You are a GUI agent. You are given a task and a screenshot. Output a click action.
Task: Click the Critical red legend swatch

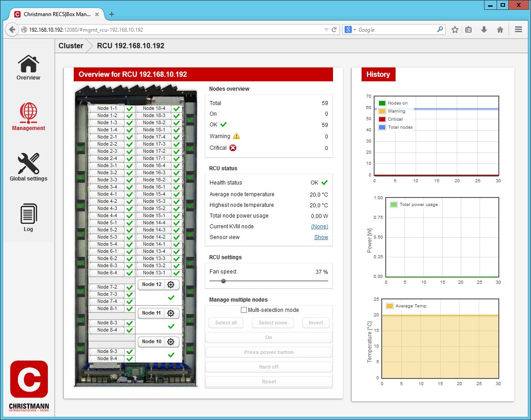point(382,119)
